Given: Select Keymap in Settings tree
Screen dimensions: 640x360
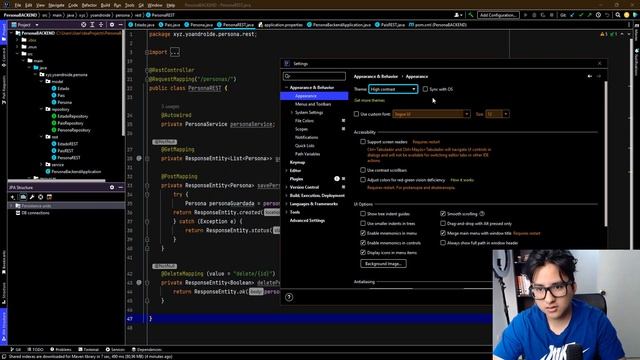Looking at the screenshot, I should click(297, 162).
